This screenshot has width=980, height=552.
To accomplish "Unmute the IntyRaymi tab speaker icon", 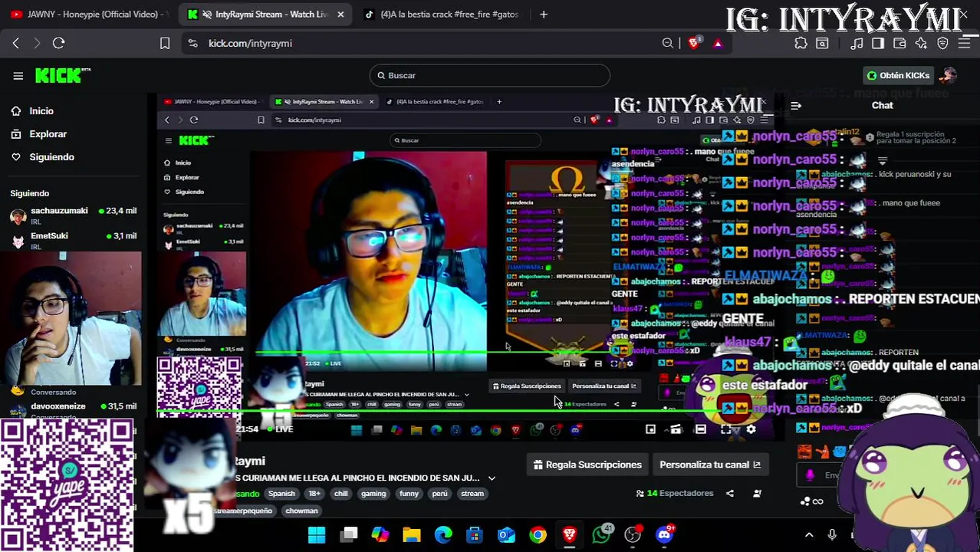I will click(207, 14).
